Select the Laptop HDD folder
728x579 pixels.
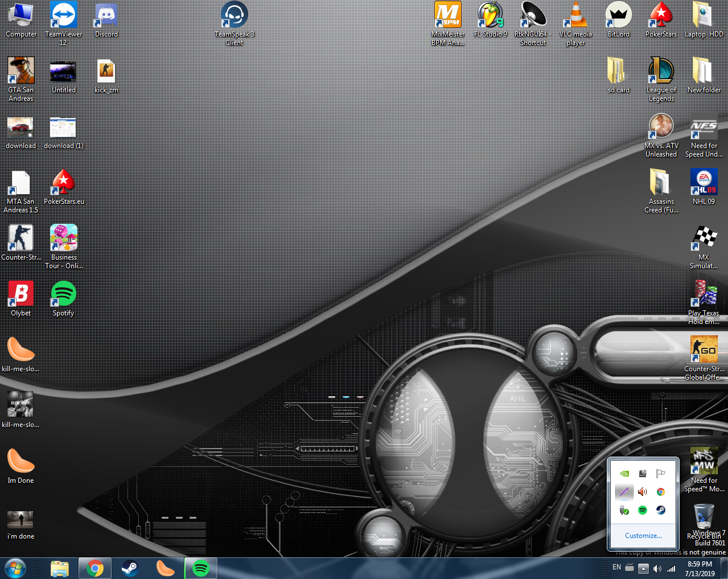704,20
